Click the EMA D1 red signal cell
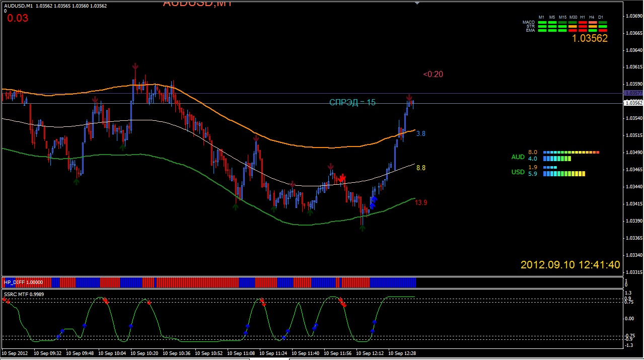Viewport: 644px width, 360px height. [x=603, y=30]
